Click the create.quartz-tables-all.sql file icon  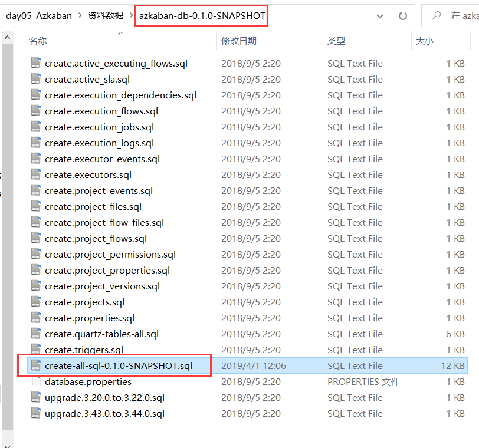click(x=36, y=333)
